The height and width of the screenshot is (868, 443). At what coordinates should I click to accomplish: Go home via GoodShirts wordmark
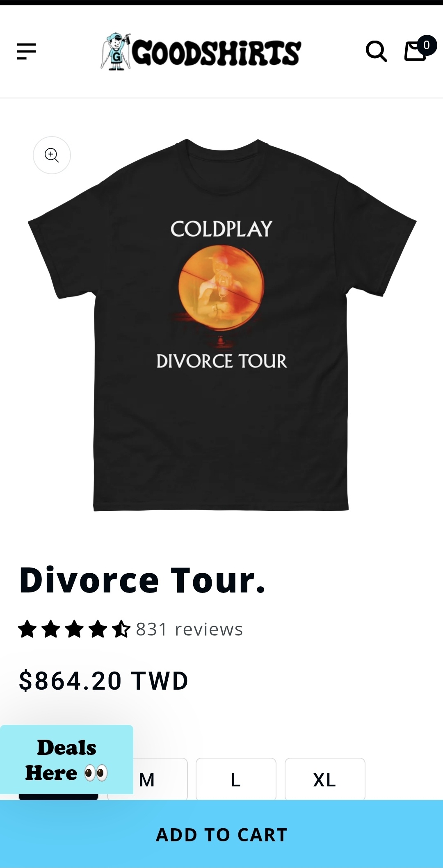point(217,53)
